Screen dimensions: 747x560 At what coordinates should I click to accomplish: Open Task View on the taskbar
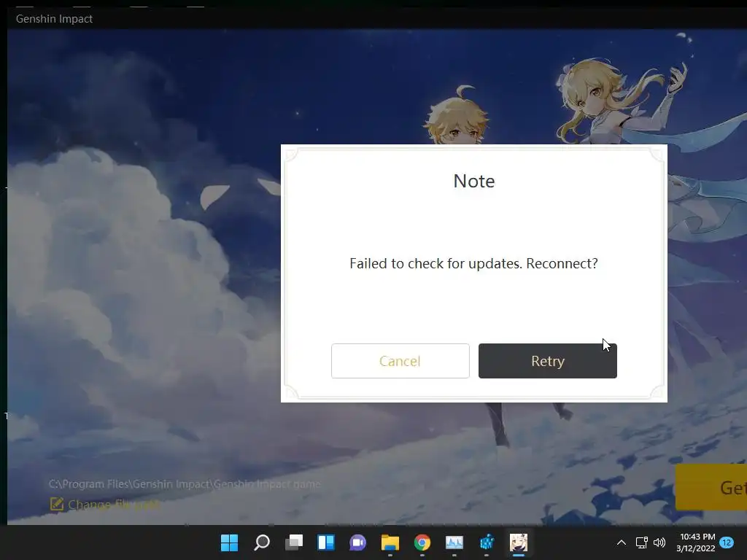[294, 542]
